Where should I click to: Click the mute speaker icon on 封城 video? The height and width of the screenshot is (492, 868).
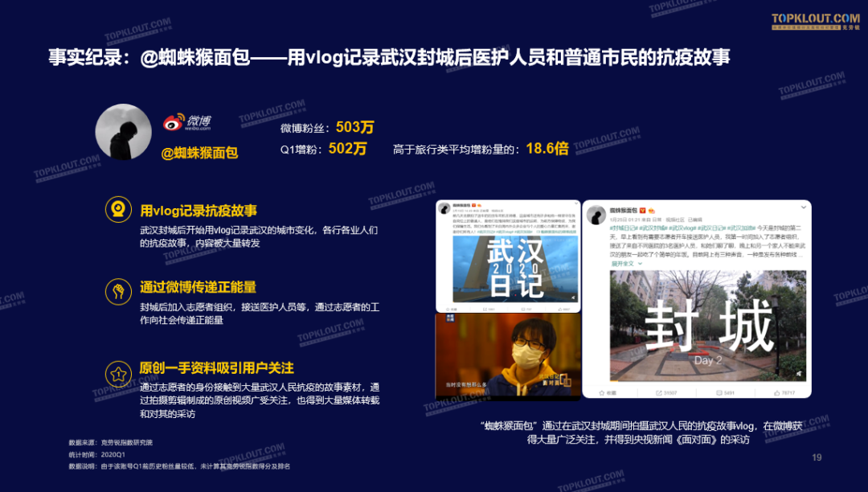tap(799, 374)
